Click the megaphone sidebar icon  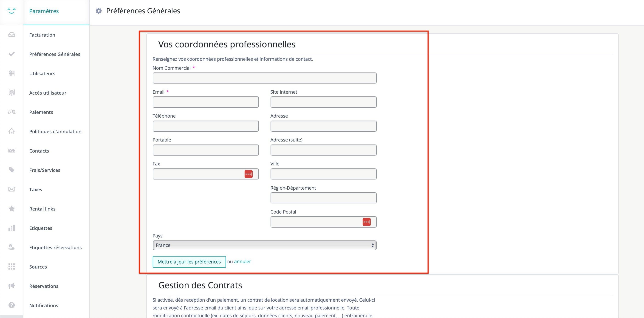pyautogui.click(x=11, y=286)
